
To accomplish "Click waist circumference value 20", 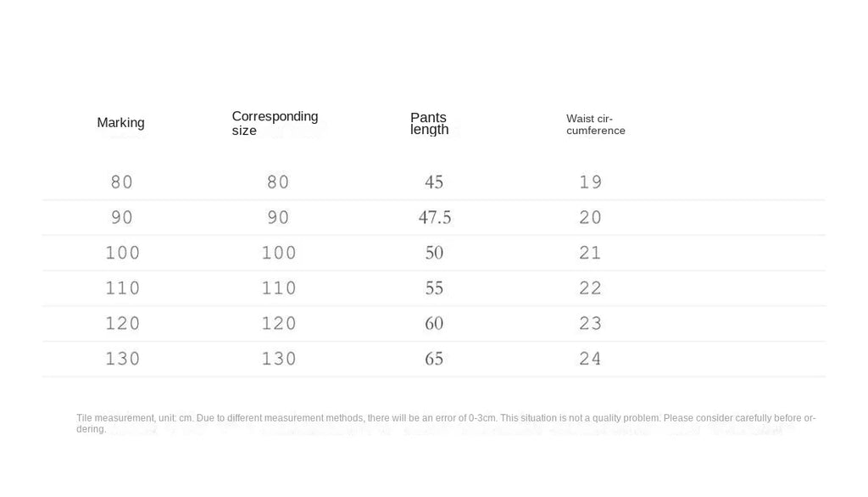I will tap(590, 217).
